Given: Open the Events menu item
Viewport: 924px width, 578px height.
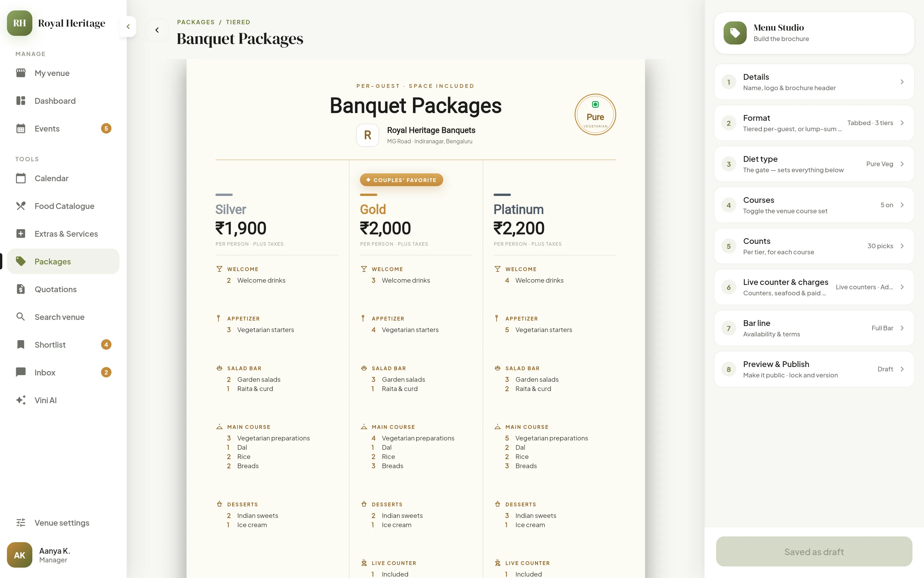Looking at the screenshot, I should pyautogui.click(x=63, y=128).
